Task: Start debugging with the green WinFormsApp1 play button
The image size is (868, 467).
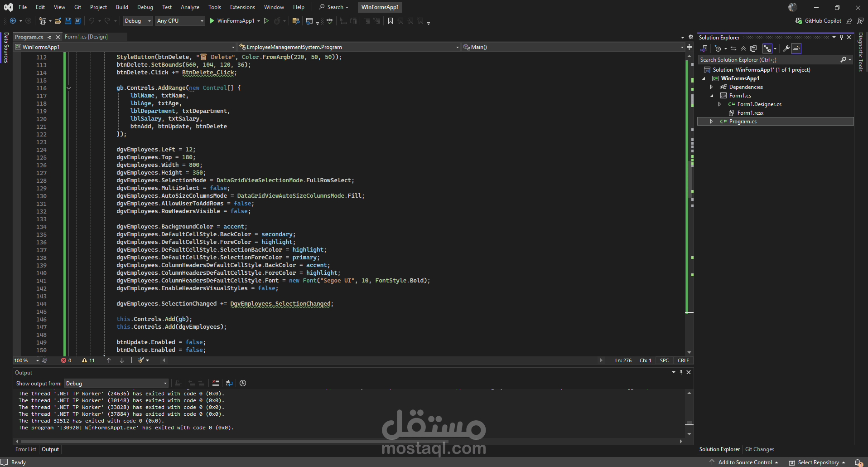Action: (x=212, y=21)
